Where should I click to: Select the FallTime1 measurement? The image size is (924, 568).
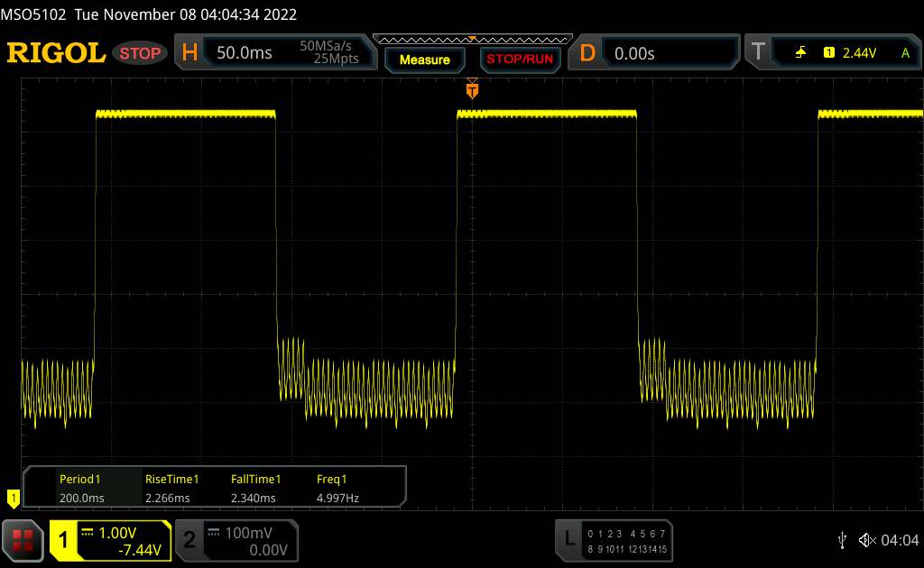(x=255, y=479)
